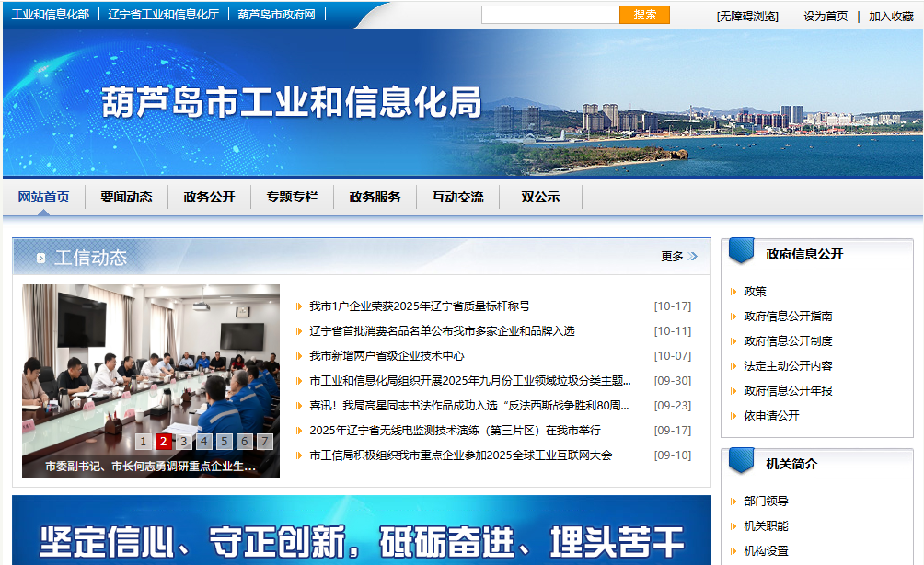Click the double-chevron icon beside 更多
Image resolution: width=924 pixels, height=565 pixels.
coord(693,257)
